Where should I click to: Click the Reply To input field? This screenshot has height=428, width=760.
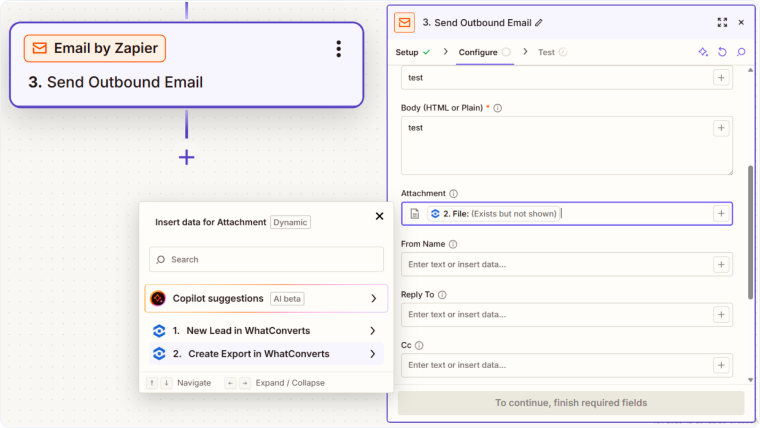point(567,315)
